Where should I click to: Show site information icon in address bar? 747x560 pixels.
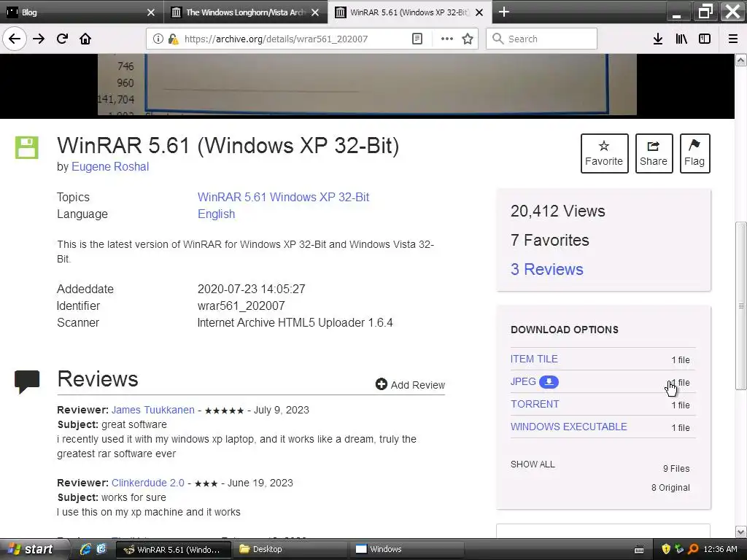(x=158, y=39)
